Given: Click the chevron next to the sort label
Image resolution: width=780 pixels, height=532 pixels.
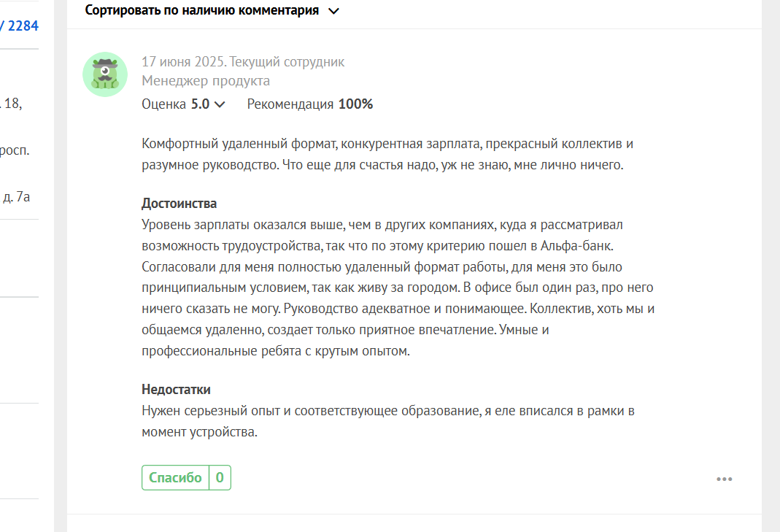Looking at the screenshot, I should [333, 11].
